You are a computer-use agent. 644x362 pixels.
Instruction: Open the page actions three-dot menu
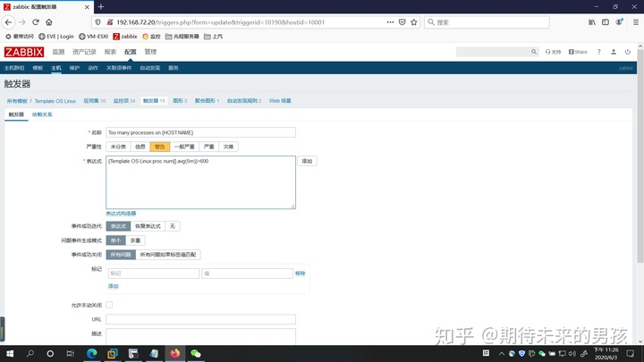click(390, 22)
